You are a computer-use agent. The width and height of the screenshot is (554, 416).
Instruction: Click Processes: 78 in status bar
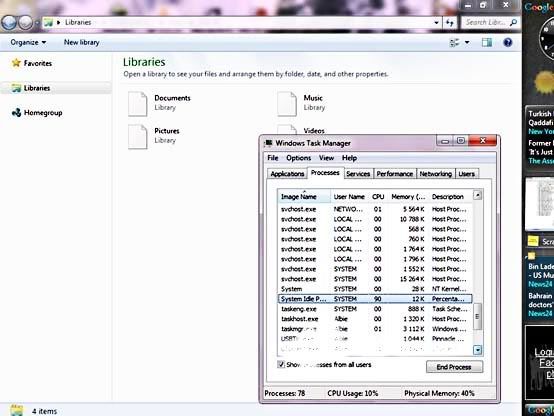(285, 393)
